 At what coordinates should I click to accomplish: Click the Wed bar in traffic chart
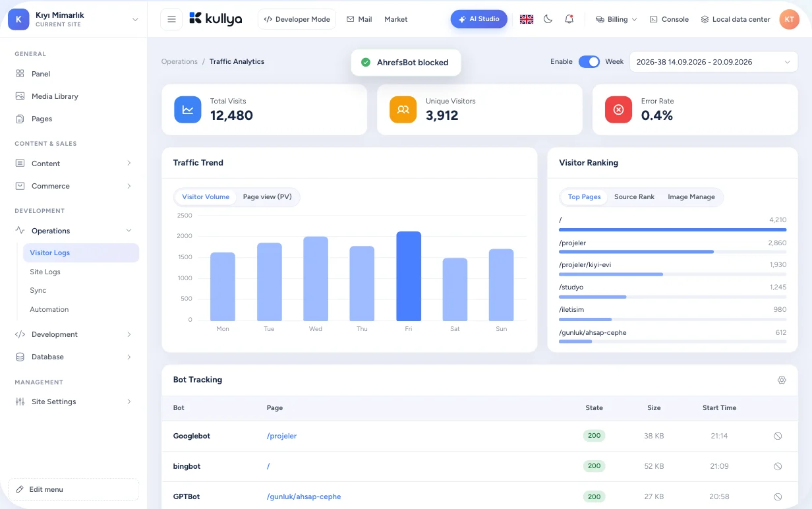316,279
